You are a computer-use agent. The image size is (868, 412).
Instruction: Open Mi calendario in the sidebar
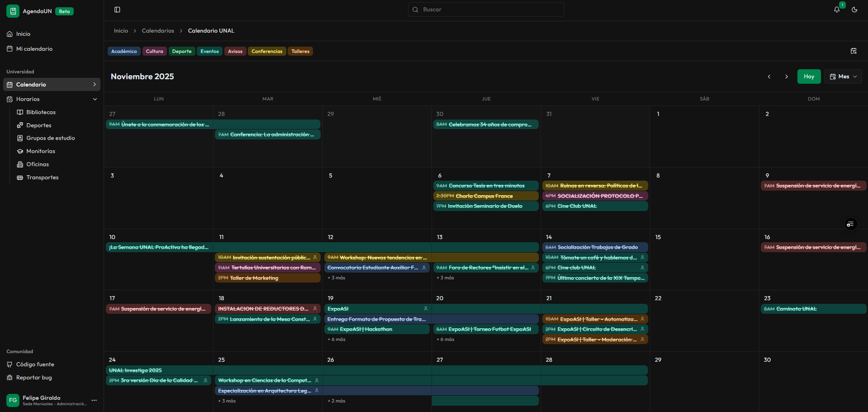point(52,49)
